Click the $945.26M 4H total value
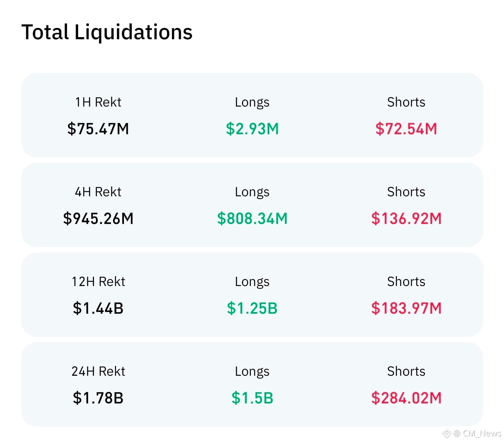Image resolution: width=504 pixels, height=442 pixels. (98, 218)
